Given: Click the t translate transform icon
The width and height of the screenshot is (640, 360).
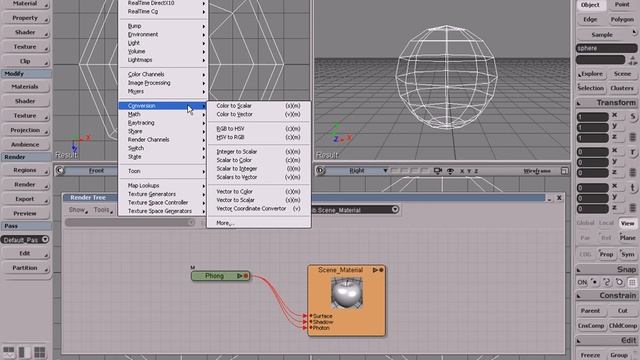Looking at the screenshot, I should pos(633,188).
